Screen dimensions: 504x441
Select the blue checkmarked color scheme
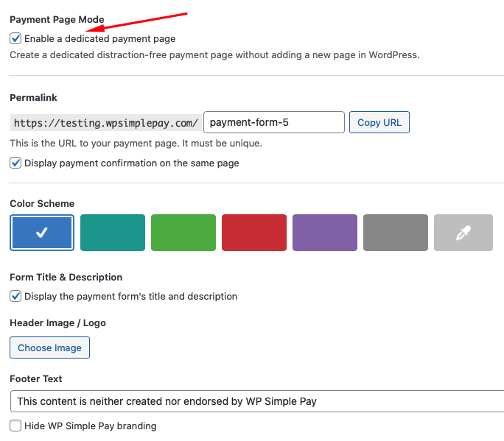pyautogui.click(x=42, y=233)
